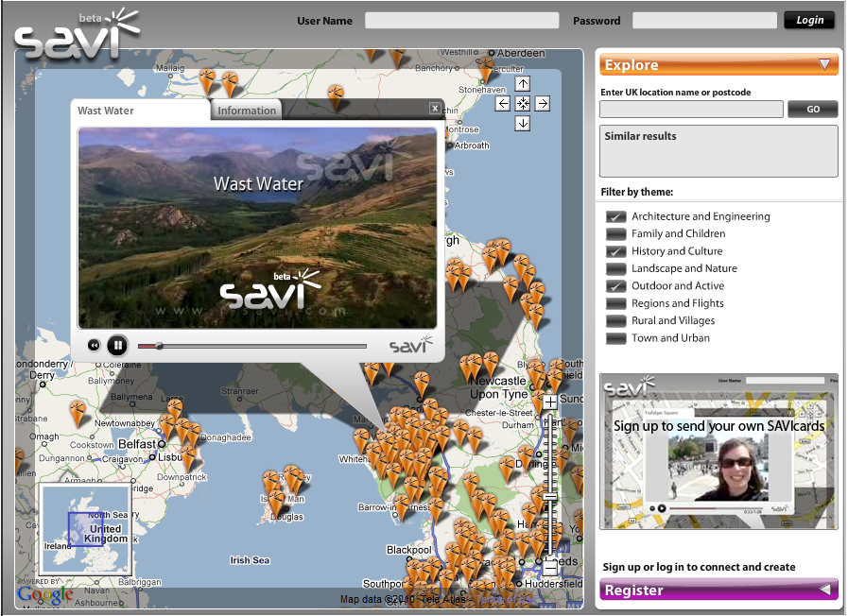Open the Terms of Use map link
The height and width of the screenshot is (616, 848).
tap(506, 599)
